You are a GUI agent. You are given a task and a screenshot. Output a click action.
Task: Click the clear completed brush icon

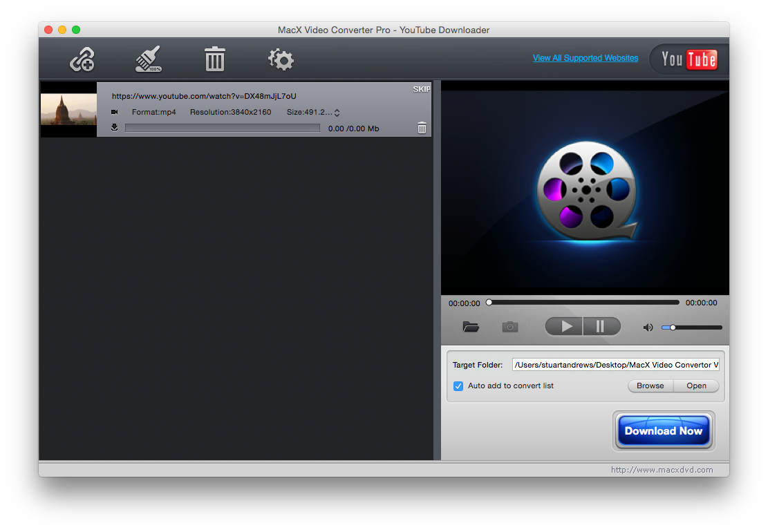(149, 59)
